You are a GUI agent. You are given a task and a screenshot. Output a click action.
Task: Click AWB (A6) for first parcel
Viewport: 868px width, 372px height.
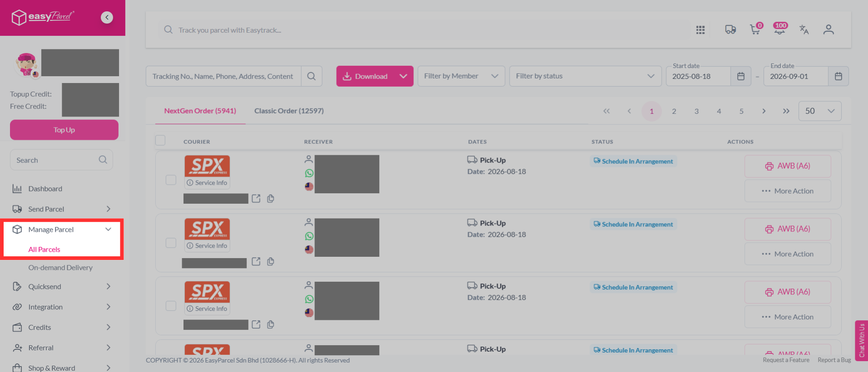click(788, 166)
